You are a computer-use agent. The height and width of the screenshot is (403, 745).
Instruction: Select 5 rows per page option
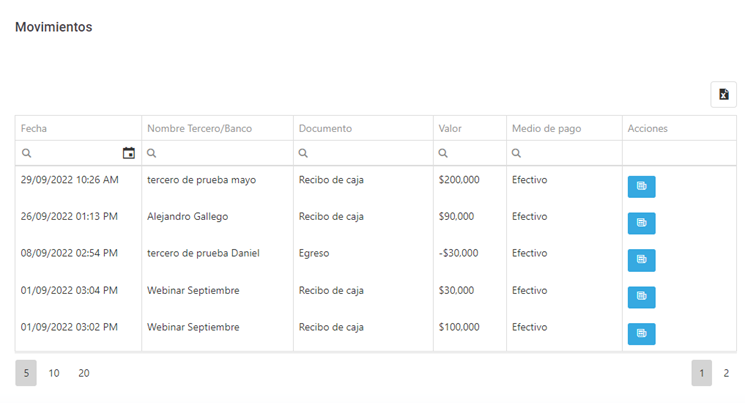(26, 373)
